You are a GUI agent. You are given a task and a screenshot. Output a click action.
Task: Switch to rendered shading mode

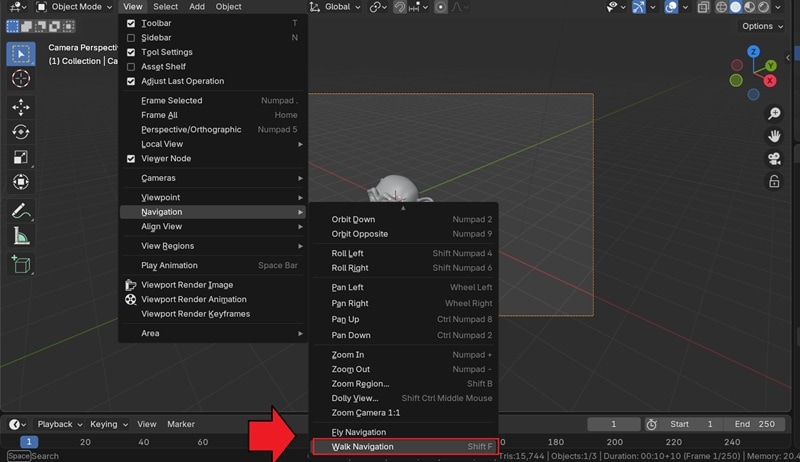tap(764, 7)
